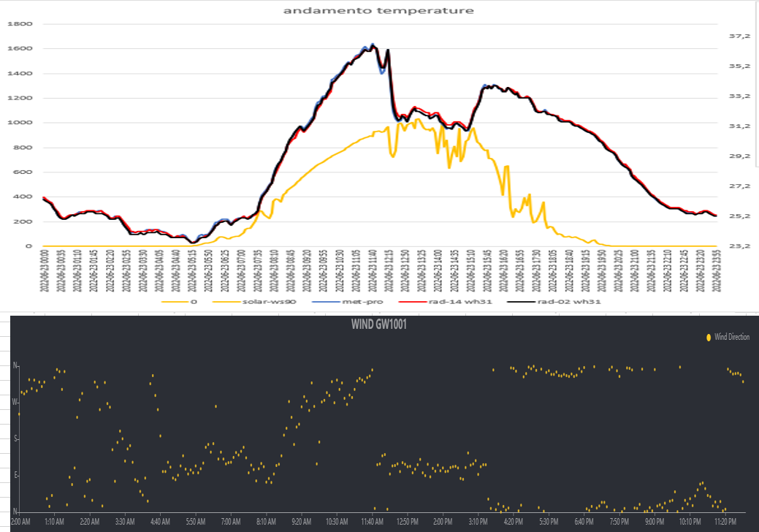
Task: Select the 5:30 PM wind axis label
Action: (x=549, y=522)
